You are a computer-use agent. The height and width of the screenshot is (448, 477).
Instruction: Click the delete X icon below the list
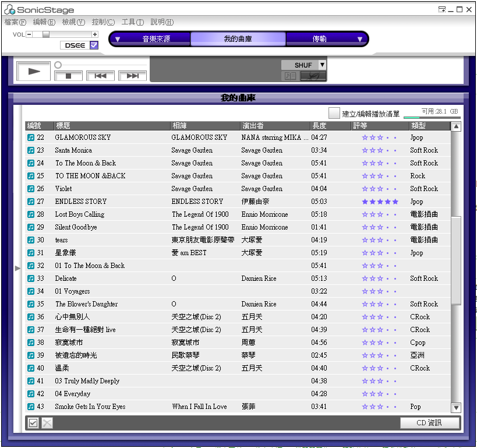pos(47,423)
